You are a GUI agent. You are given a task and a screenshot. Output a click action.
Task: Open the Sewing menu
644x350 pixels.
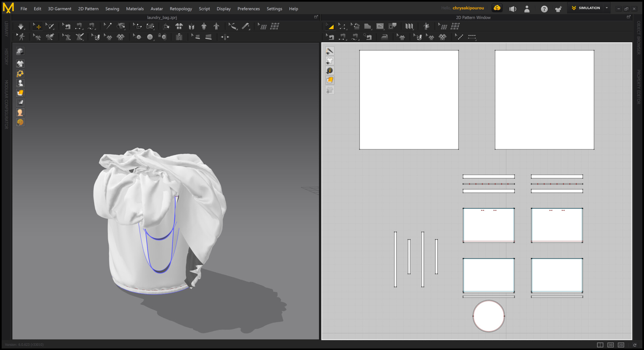point(112,9)
